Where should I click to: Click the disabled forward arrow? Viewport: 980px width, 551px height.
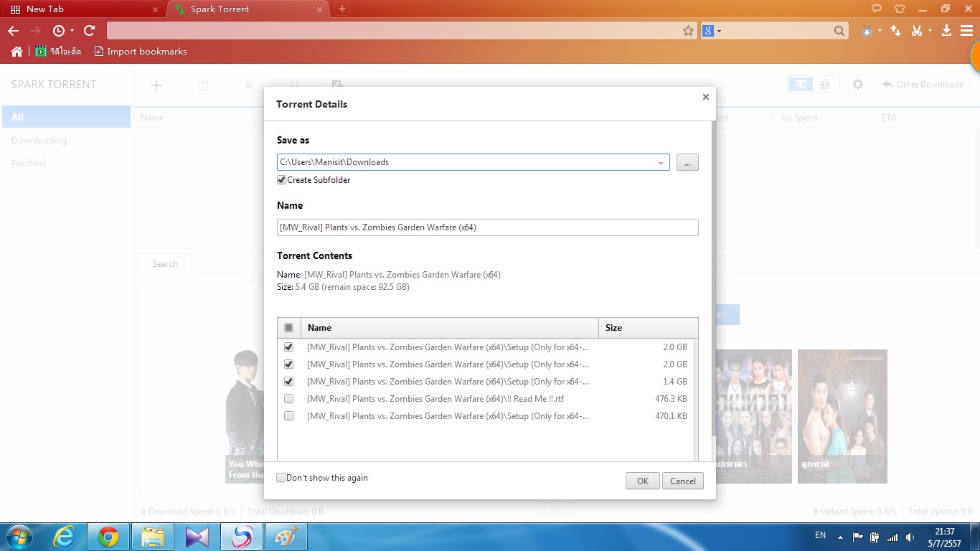(36, 31)
